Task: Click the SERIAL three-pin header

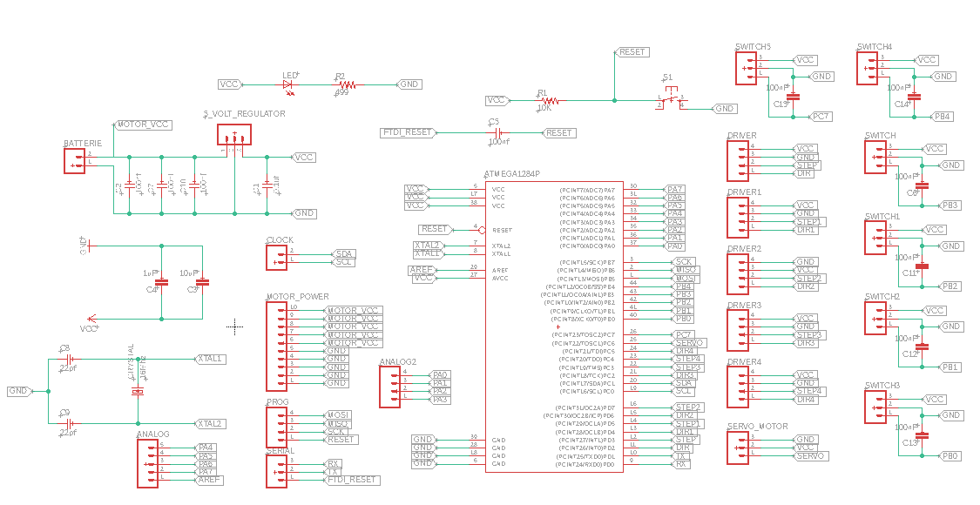Action: [x=276, y=471]
